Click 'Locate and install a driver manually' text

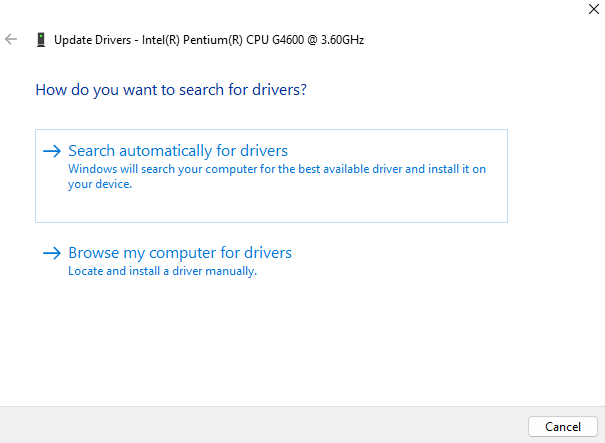coord(162,271)
